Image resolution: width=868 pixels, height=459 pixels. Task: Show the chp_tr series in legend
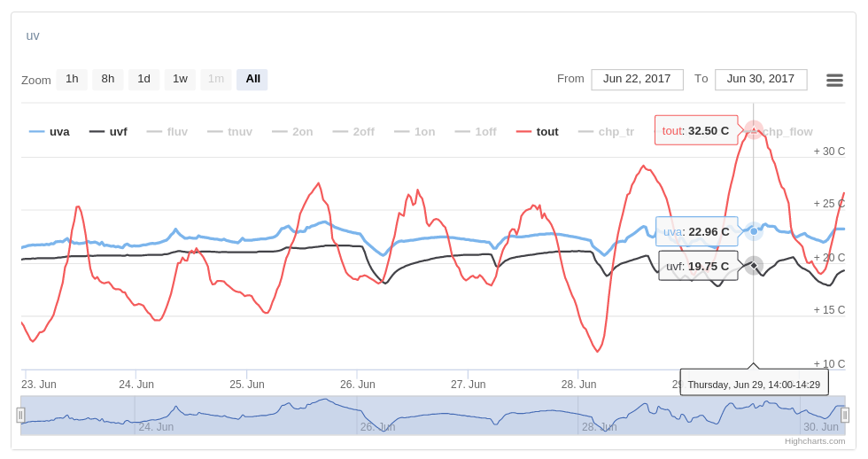click(607, 132)
